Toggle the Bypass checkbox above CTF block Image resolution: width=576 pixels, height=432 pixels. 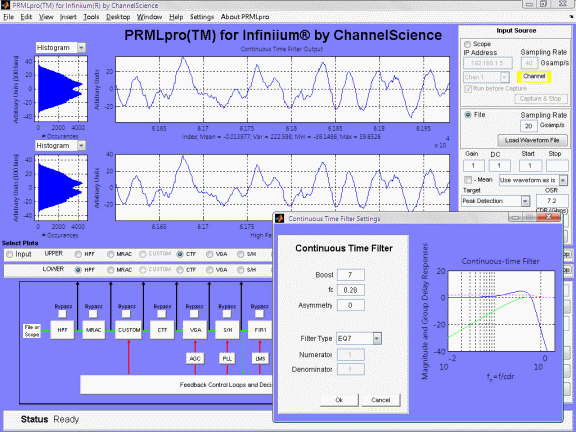point(162,314)
